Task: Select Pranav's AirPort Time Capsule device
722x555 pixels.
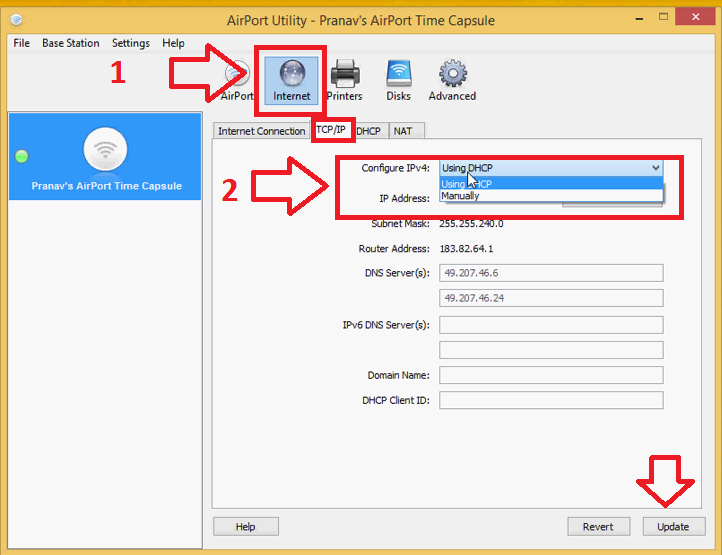Action: tap(105, 157)
